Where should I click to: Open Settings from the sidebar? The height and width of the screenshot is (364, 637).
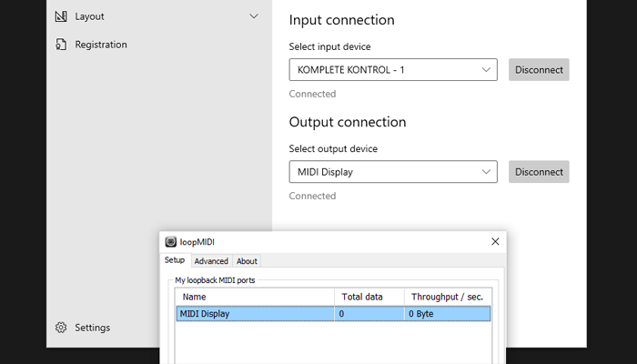(92, 328)
